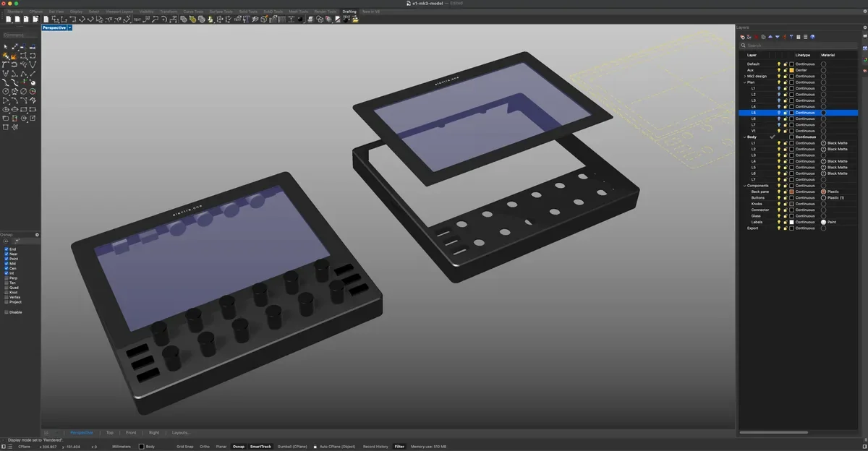Click New Layer icon in Layers panel
Image resolution: width=868 pixels, height=451 pixels.
(742, 37)
